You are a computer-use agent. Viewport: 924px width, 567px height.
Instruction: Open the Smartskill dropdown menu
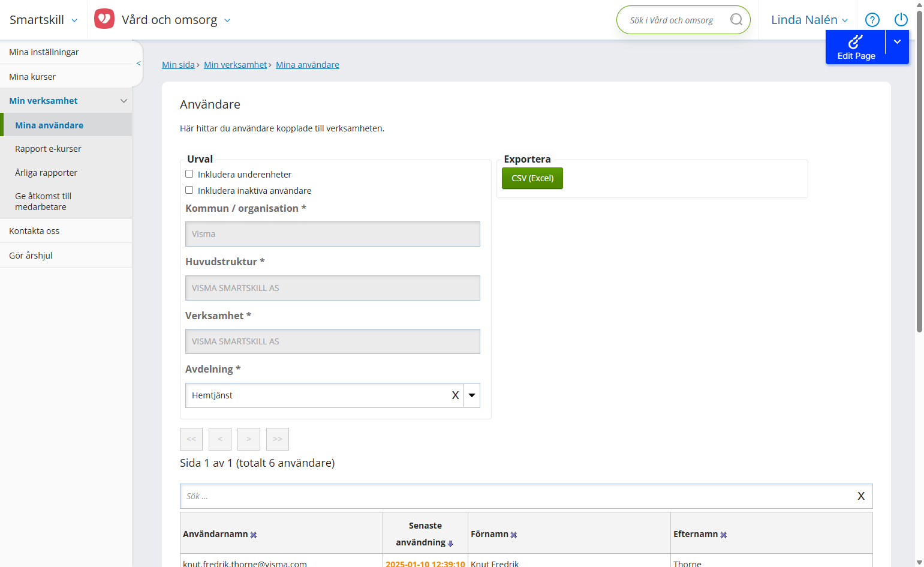coord(43,20)
